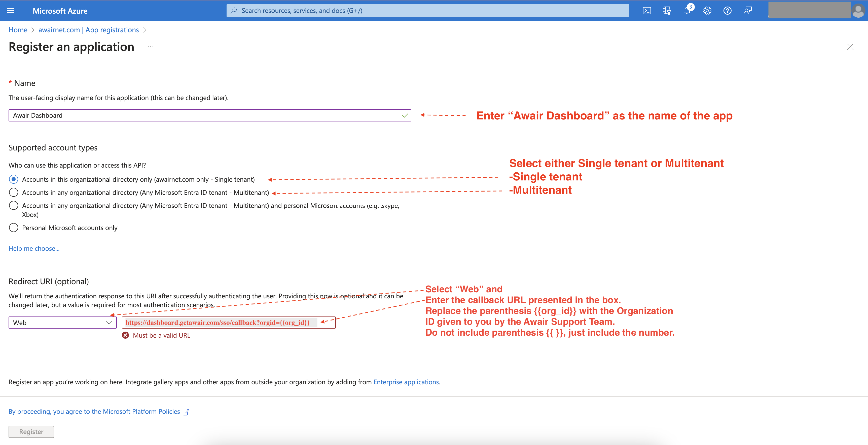The image size is (868, 445).
Task: Go to Home breadcrumb
Action: click(x=18, y=30)
